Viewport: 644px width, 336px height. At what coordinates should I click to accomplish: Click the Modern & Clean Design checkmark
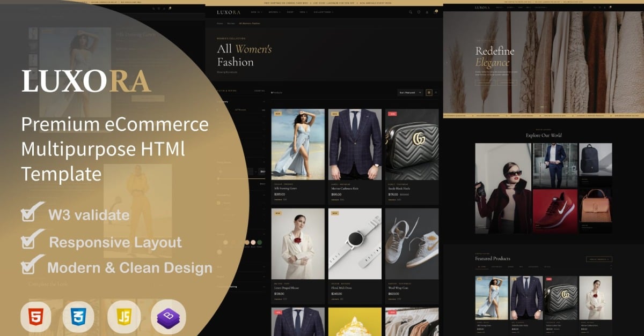click(33, 265)
